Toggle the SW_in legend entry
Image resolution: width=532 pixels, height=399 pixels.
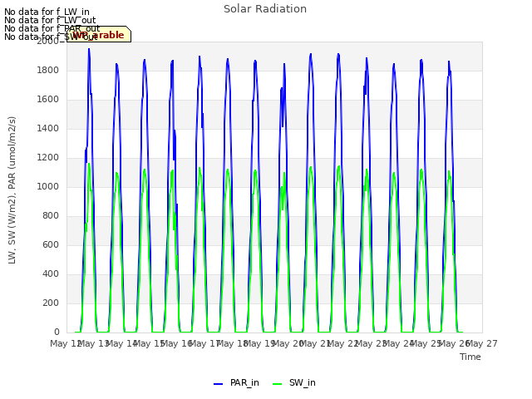tap(294, 382)
